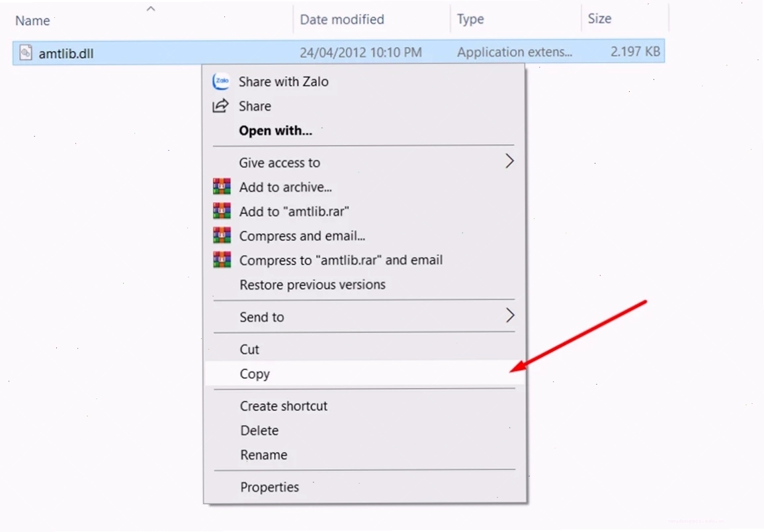This screenshot has width=764, height=532.
Task: Select Copy from the context menu
Action: click(364, 373)
